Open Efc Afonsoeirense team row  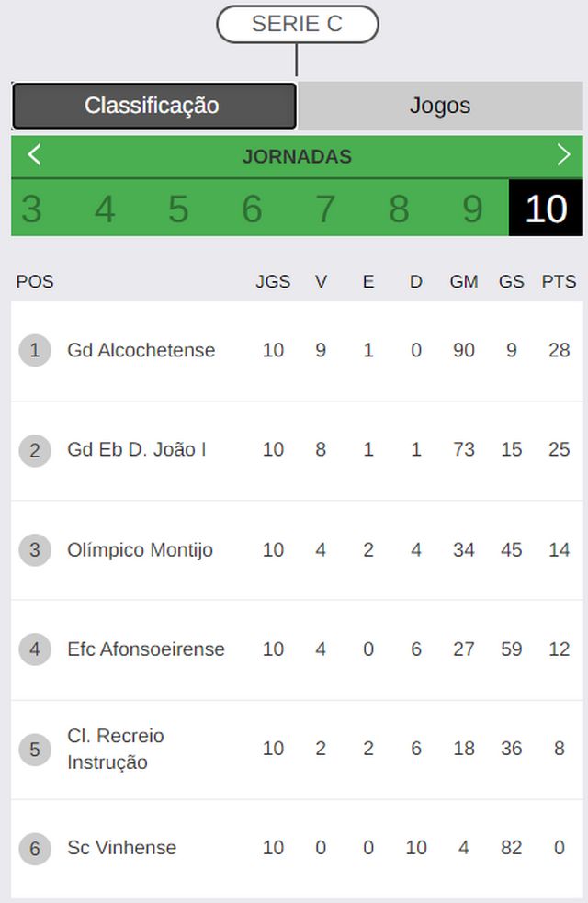[x=297, y=649]
